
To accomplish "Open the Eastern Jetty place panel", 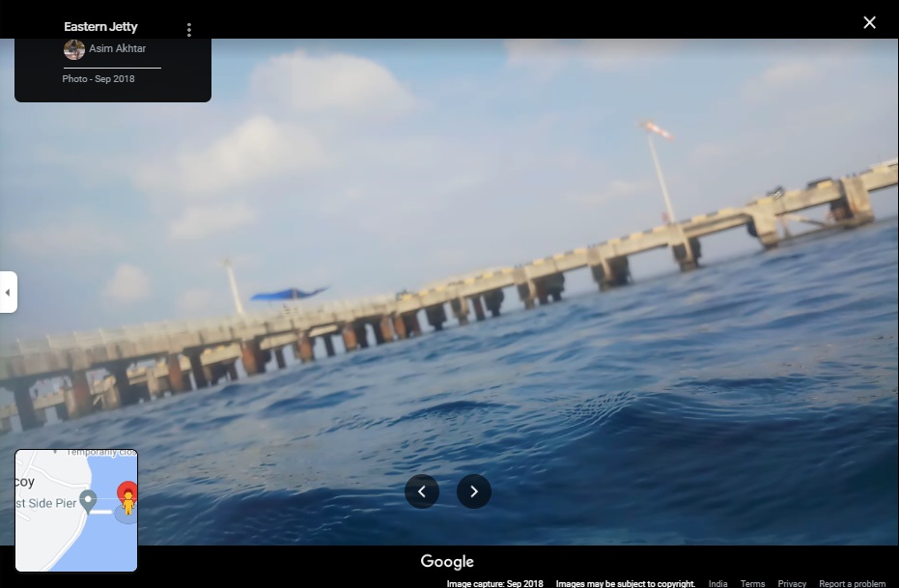I will (100, 26).
